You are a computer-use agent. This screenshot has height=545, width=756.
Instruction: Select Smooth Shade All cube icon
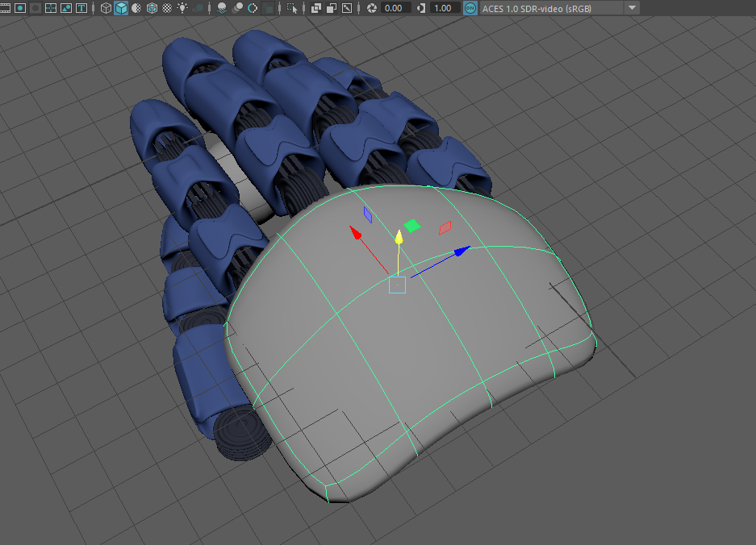pyautogui.click(x=121, y=8)
